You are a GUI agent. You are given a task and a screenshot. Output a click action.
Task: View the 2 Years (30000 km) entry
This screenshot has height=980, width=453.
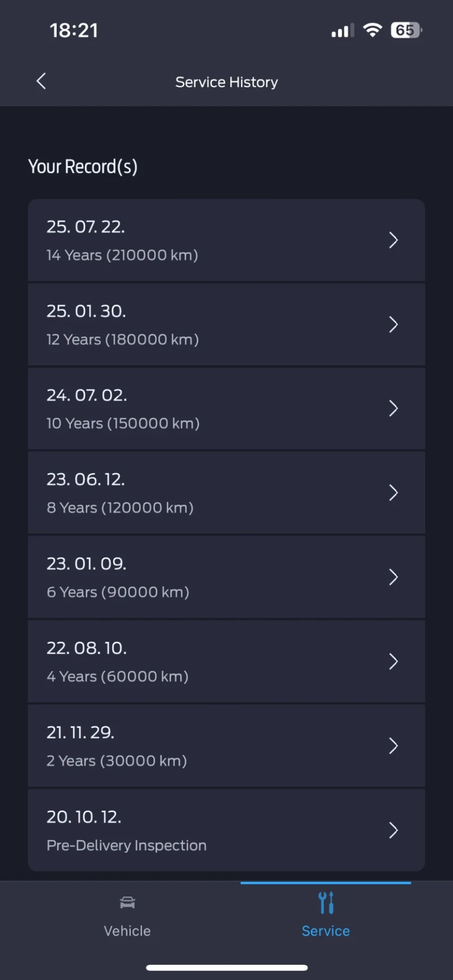117,761
